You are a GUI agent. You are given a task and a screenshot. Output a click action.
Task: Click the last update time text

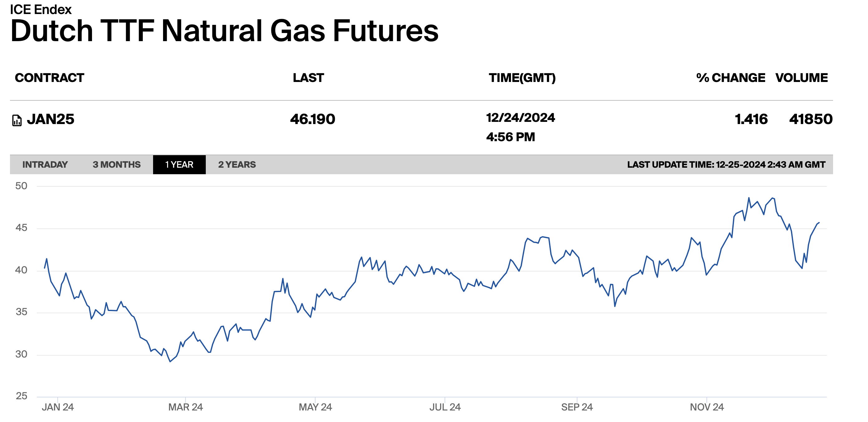coord(726,165)
